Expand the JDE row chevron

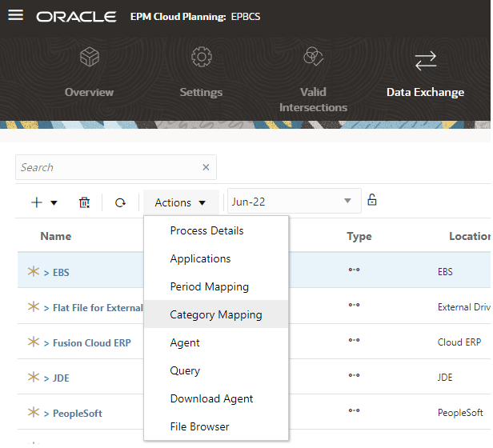pyautogui.click(x=46, y=378)
